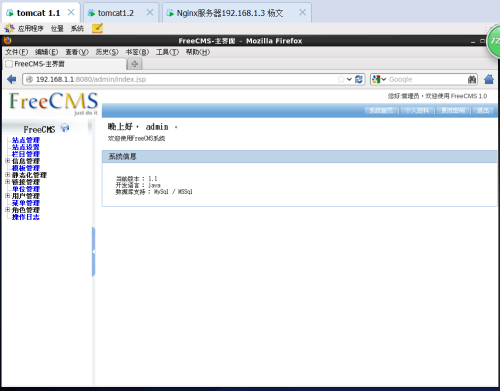The image size is (500, 391).
Task: Open the 位置 panel menu
Action: tap(57, 29)
